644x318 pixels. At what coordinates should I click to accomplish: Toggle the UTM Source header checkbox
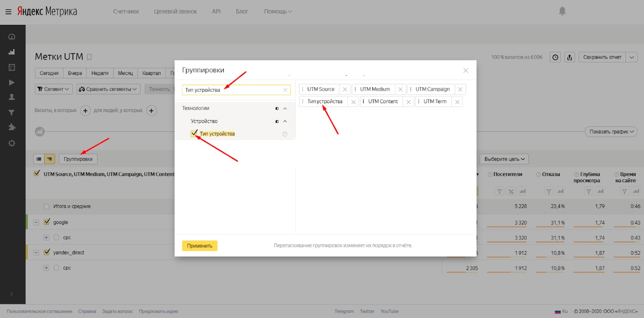click(37, 174)
